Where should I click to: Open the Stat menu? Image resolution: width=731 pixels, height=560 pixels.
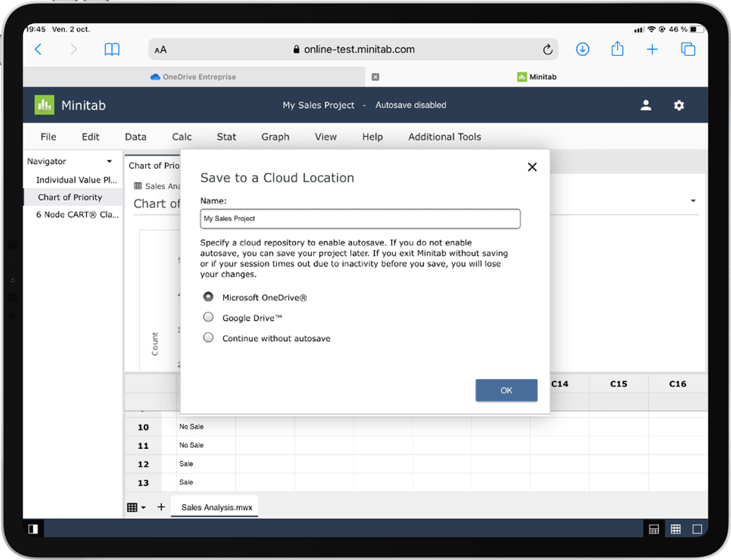(226, 136)
